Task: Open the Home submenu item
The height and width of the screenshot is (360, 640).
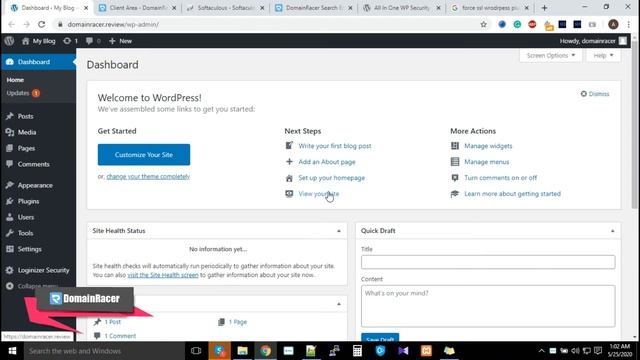Action: 15,80
